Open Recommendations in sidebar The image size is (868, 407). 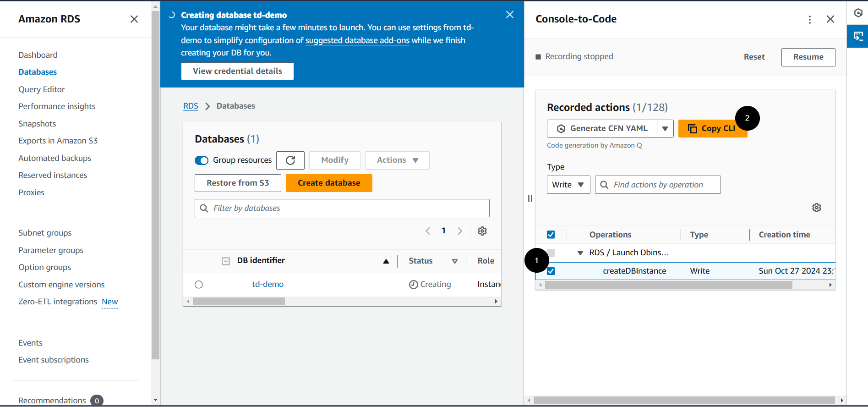52,401
